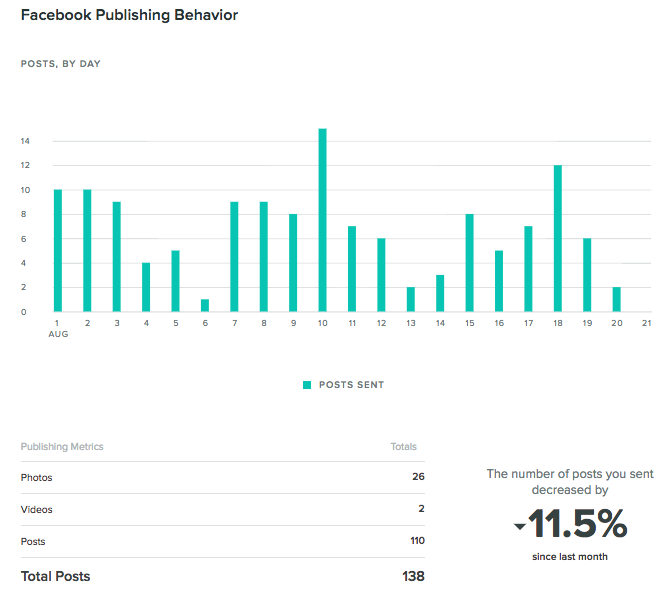Click the Publishing Metrics column header
672x605 pixels.
pos(62,447)
